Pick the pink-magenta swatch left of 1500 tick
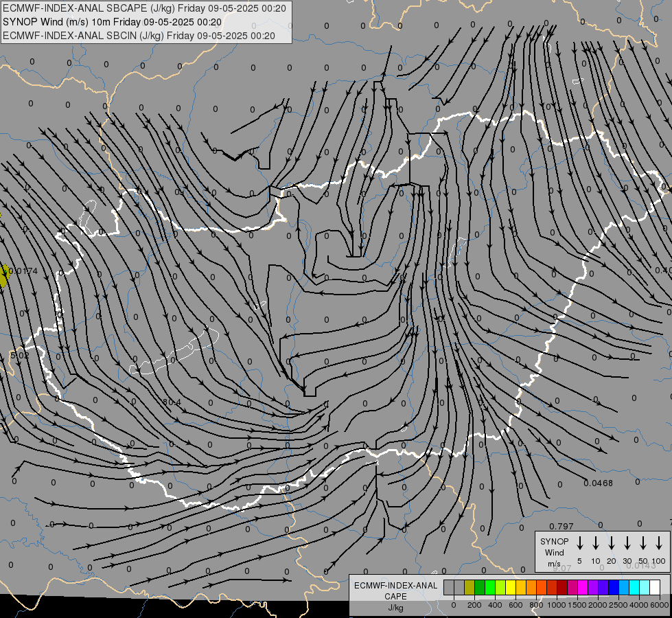The image size is (672, 618). click(573, 587)
